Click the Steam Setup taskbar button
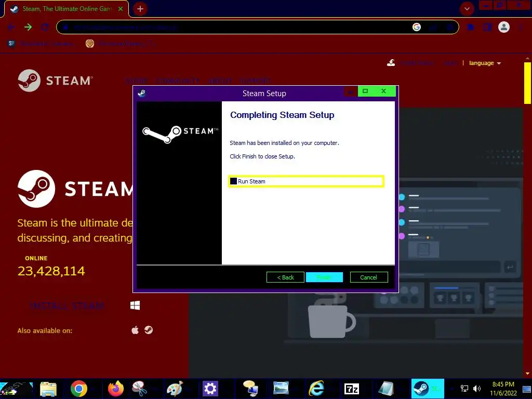532x399 pixels. coord(428,389)
